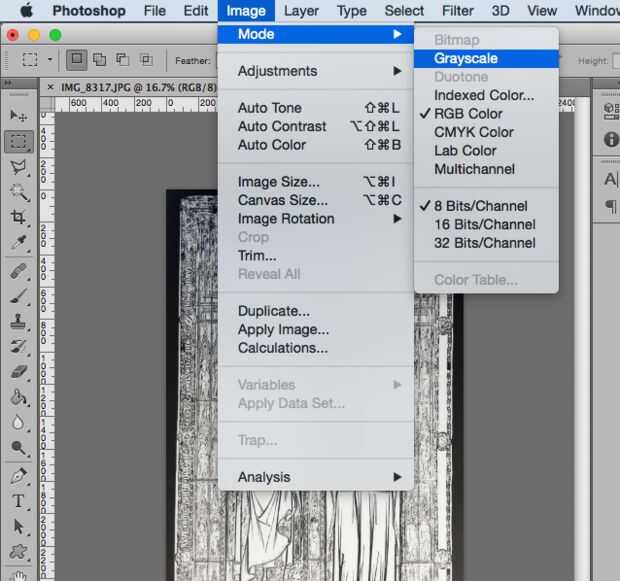Select 16 Bits/Channel depth
620x581 pixels.
point(486,225)
